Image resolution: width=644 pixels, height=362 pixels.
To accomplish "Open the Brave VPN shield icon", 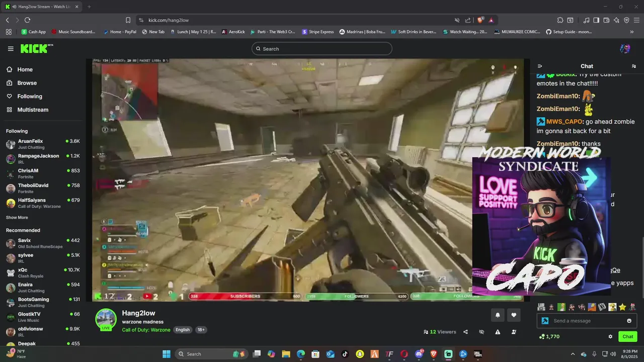I will 626,20.
